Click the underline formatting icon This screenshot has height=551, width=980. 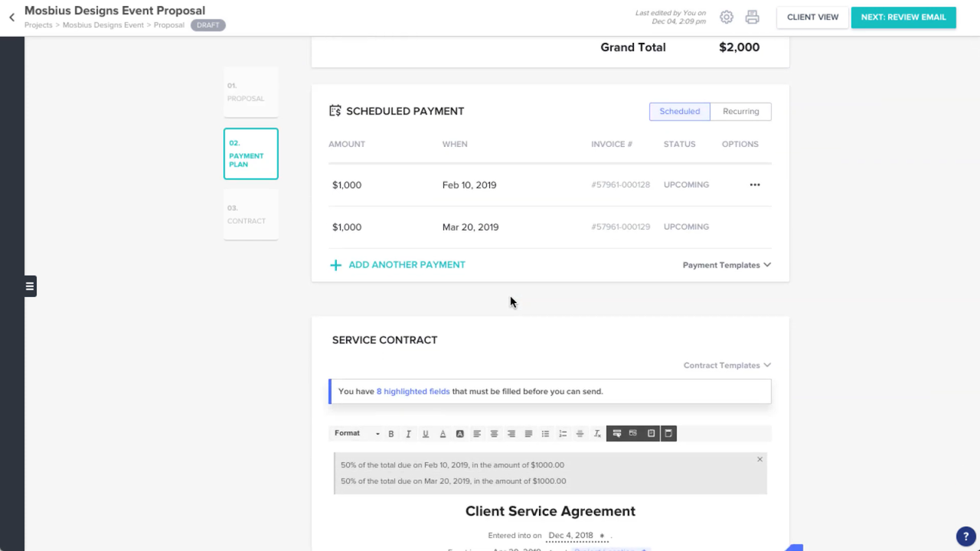coord(426,434)
